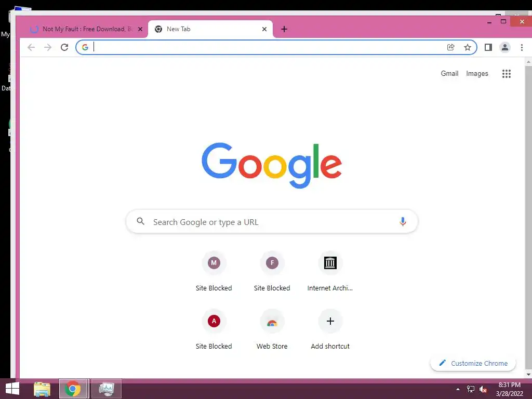Show hidden tray icons arrow
The height and width of the screenshot is (399, 532).
458,389
